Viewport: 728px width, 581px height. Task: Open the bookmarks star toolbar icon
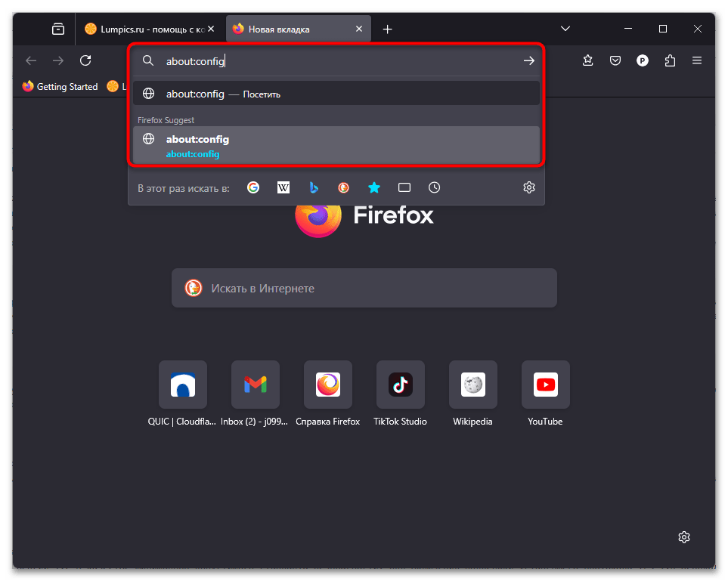588,60
